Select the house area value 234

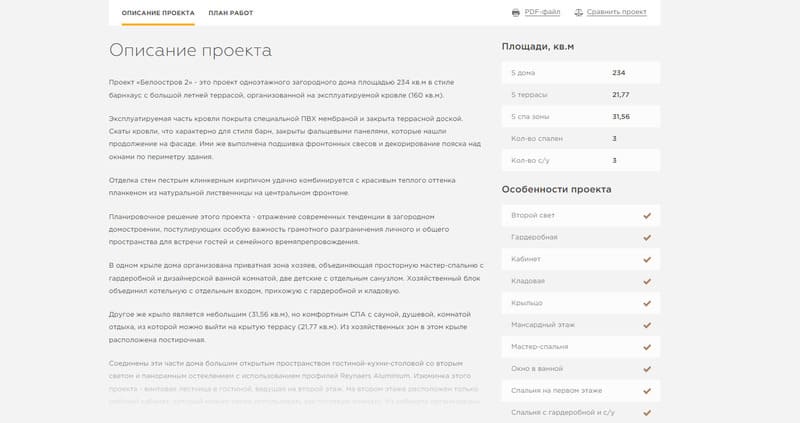(x=618, y=73)
